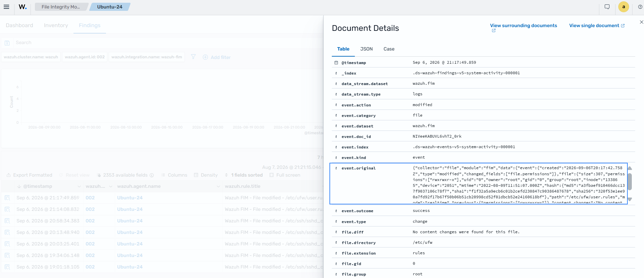The width and height of the screenshot is (644, 278).
Task: Open the 1 fields sorted menu
Action: tap(243, 175)
